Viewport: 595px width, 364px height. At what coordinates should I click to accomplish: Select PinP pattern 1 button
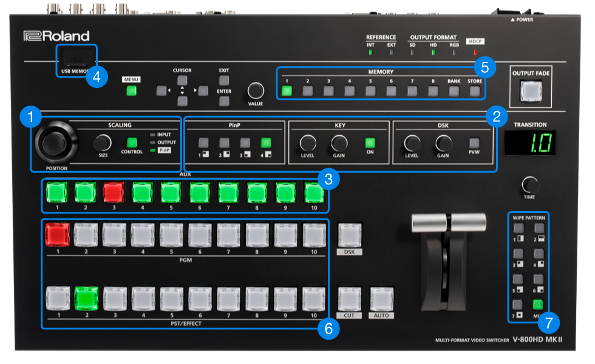tap(203, 143)
